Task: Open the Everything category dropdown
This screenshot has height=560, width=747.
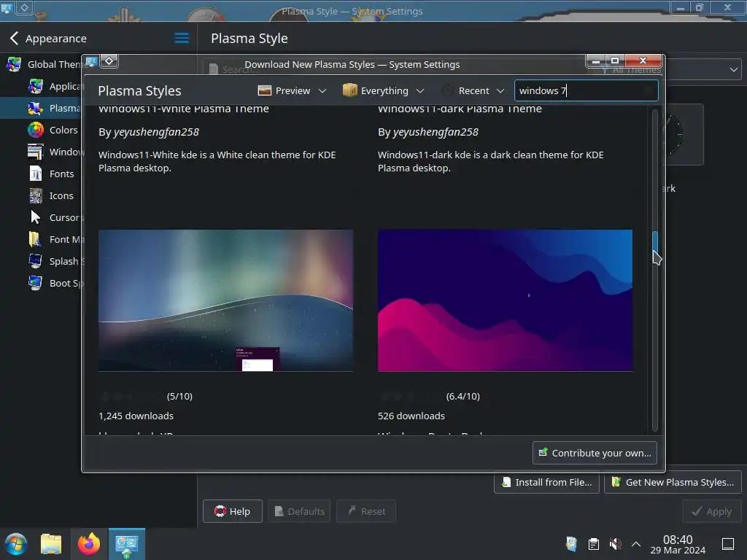Action: (x=384, y=90)
